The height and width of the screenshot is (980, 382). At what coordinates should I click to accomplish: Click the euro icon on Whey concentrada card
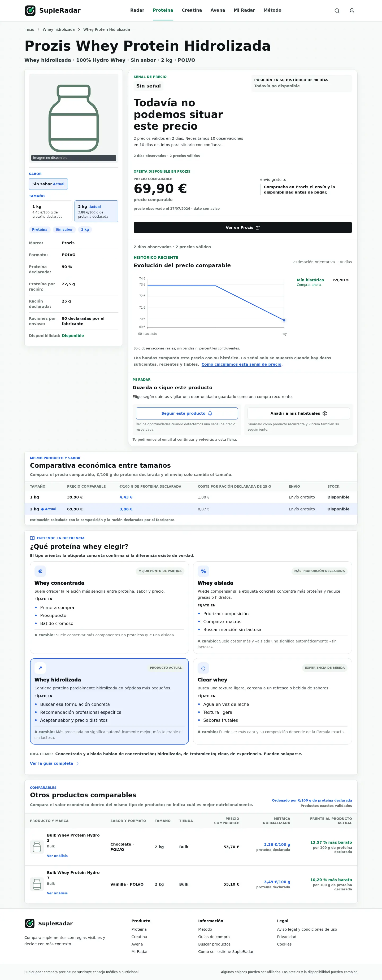40,571
